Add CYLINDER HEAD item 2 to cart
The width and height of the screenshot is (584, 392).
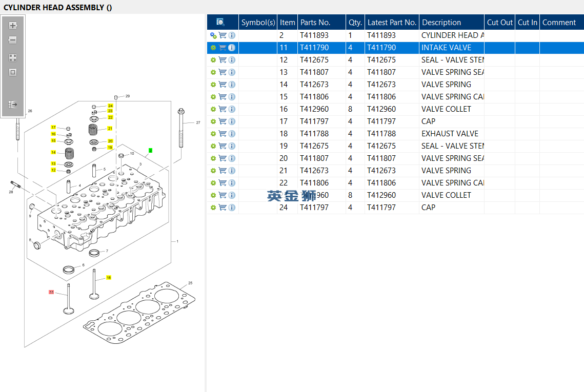pos(223,35)
